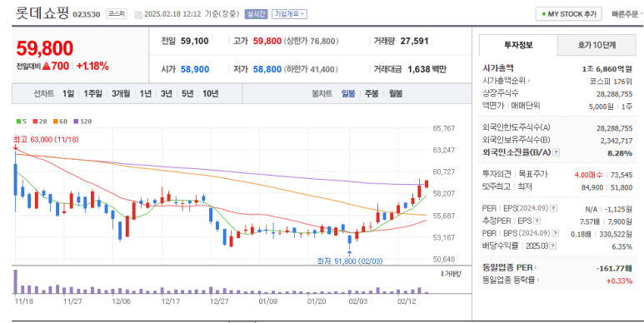
Task: Show the 3개월 line chart
Action: [121, 93]
